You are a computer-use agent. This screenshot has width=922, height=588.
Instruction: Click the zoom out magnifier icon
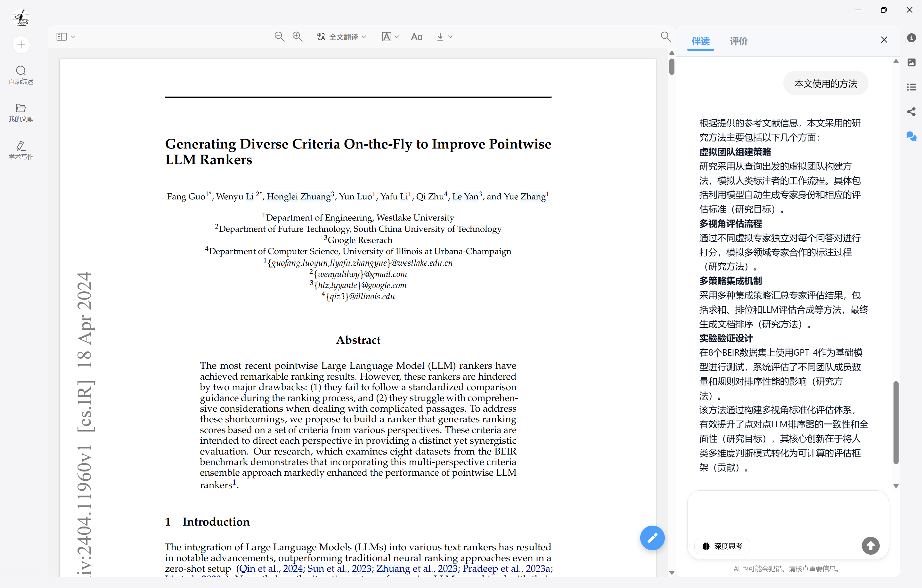pos(279,37)
